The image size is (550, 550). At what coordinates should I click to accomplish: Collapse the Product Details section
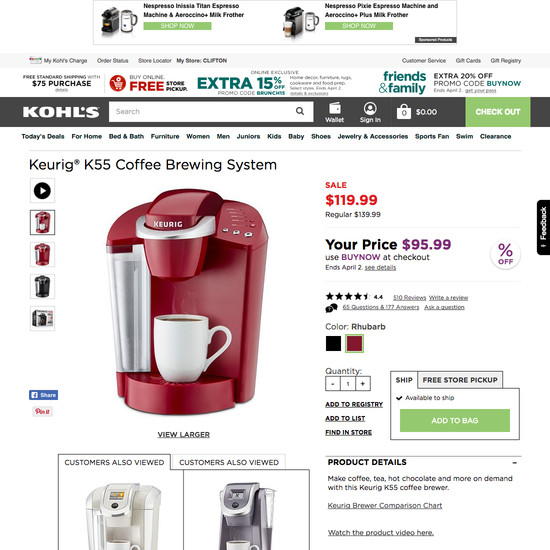(515, 463)
